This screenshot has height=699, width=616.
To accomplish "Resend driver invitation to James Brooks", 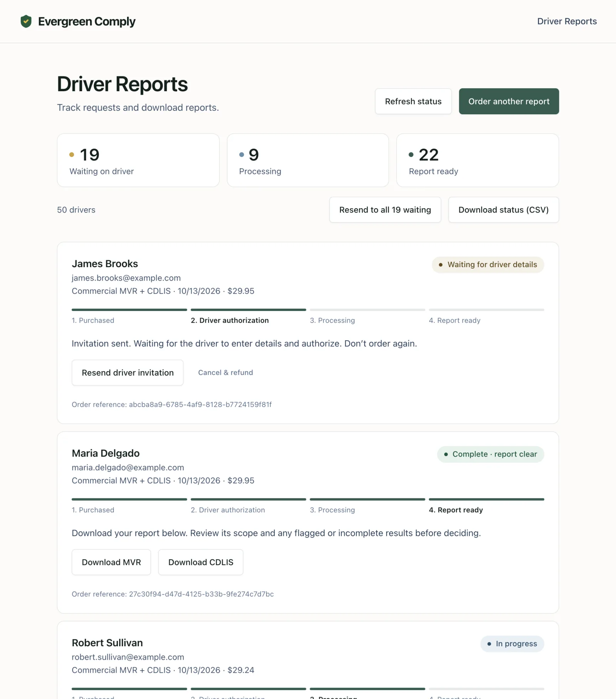I will click(x=127, y=373).
